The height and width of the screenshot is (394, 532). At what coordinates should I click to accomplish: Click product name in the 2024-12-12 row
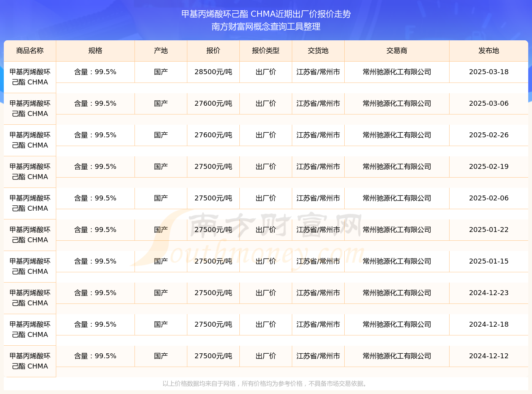pyautogui.click(x=30, y=361)
